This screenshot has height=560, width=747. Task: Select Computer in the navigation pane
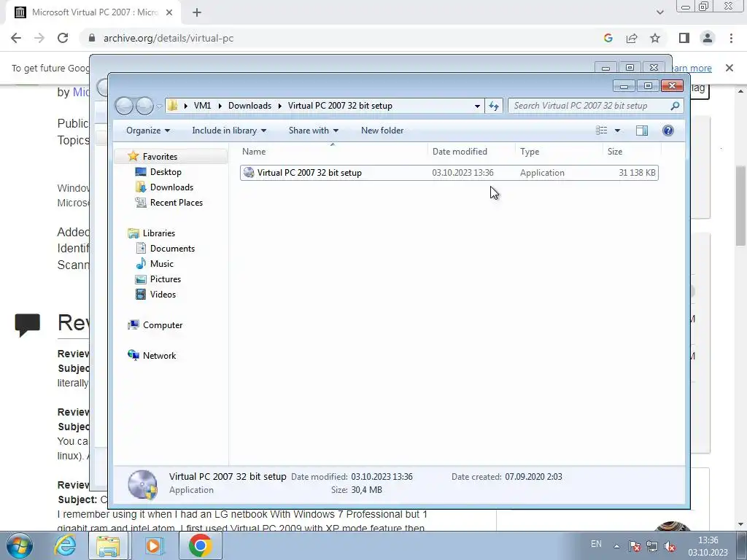[x=163, y=324]
